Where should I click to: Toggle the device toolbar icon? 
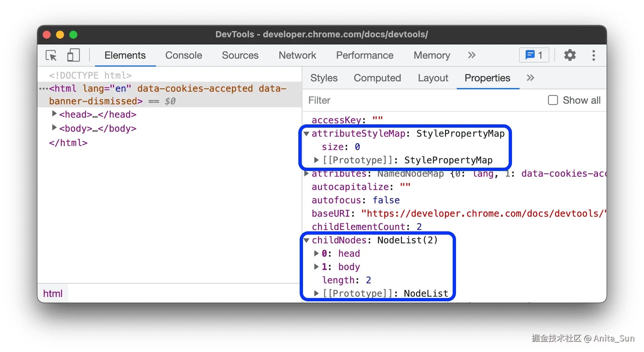tap(73, 55)
